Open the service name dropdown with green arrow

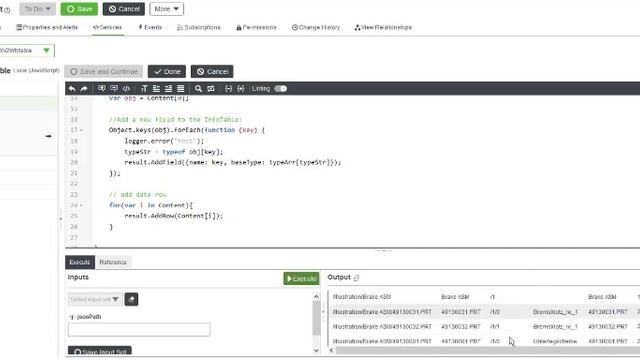click(47, 50)
